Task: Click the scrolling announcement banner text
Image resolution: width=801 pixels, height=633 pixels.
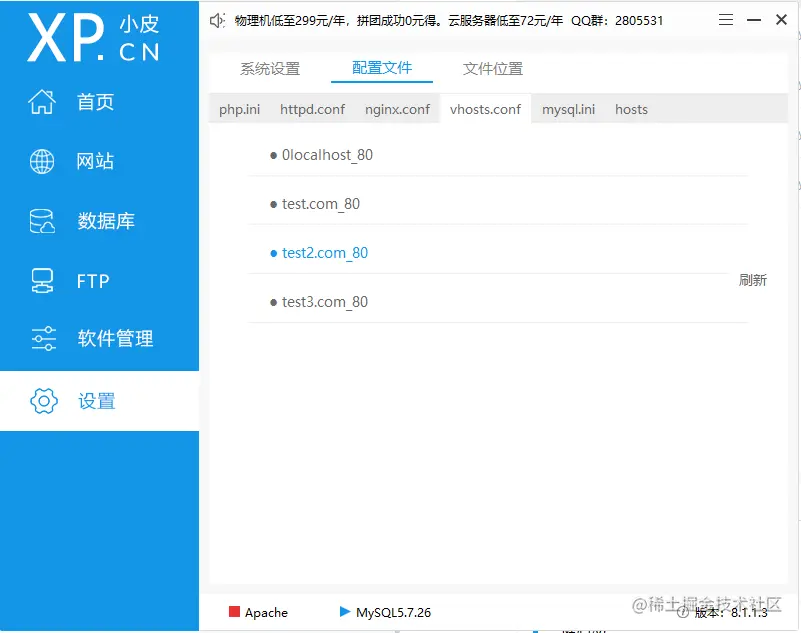Action: [449, 20]
